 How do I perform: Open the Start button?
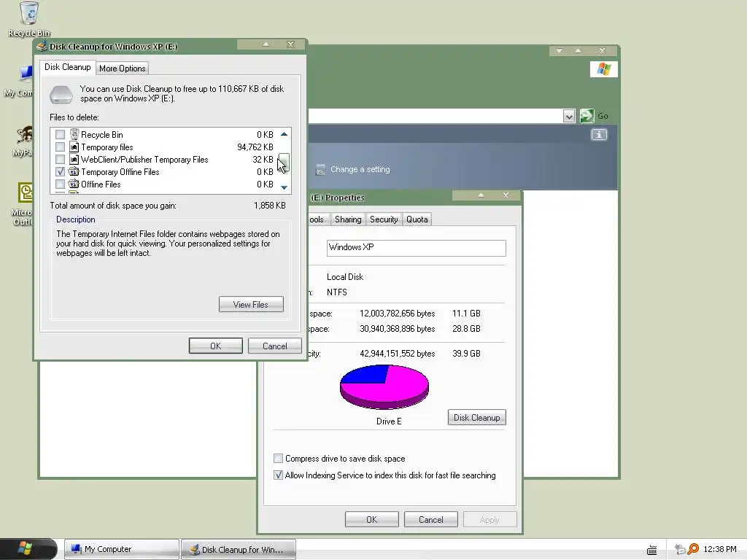pyautogui.click(x=28, y=549)
